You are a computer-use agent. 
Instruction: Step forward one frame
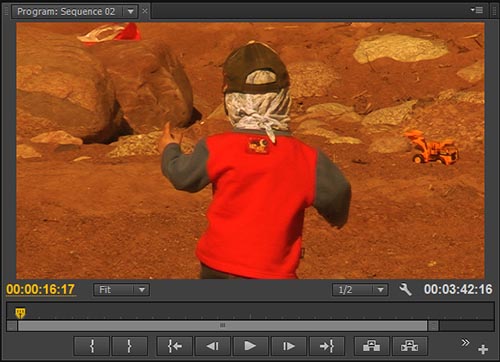pyautogui.click(x=289, y=346)
